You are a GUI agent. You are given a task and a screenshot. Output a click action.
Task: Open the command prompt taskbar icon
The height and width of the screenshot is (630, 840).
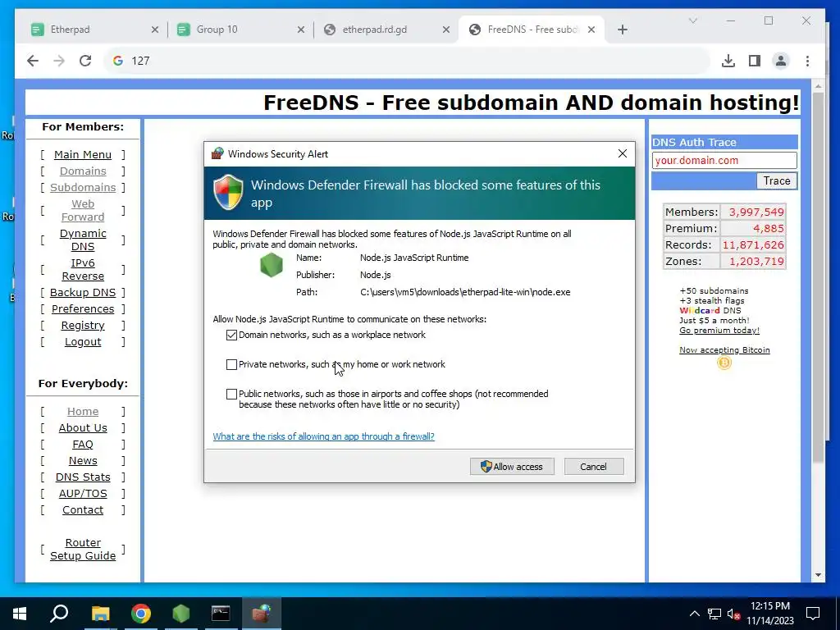[x=221, y=614]
